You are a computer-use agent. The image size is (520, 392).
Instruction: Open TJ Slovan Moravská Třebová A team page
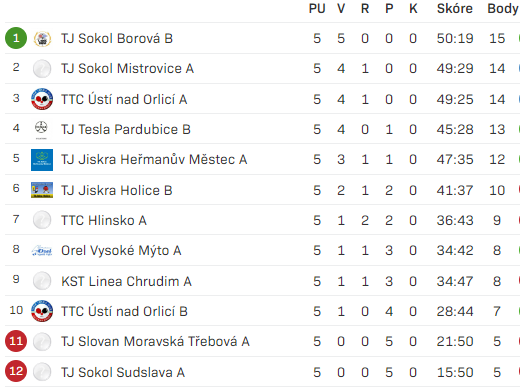tap(155, 342)
